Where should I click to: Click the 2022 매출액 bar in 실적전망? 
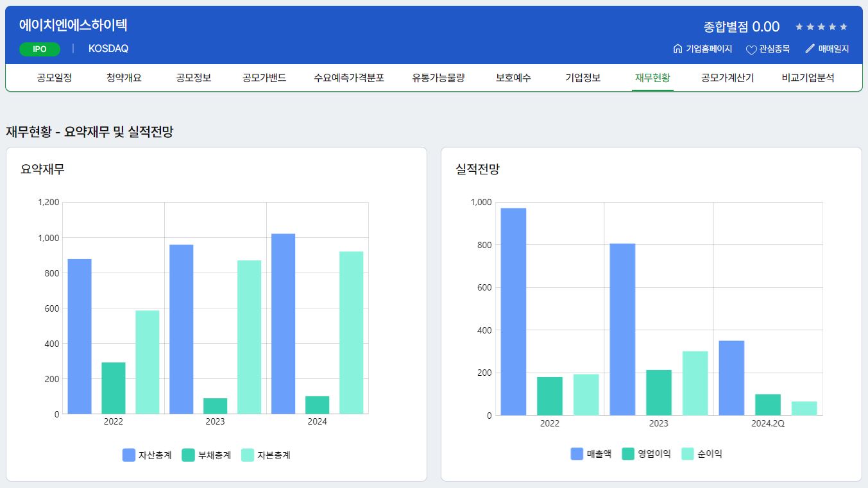[x=513, y=312]
